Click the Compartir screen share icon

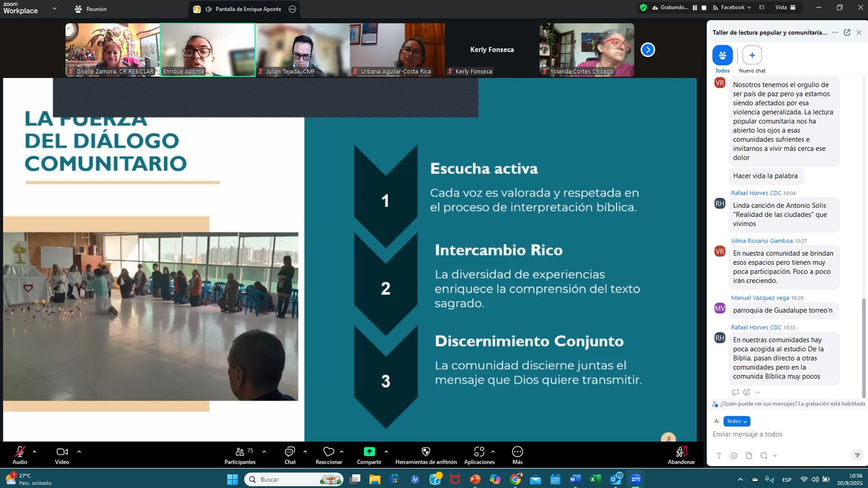pyautogui.click(x=369, y=452)
